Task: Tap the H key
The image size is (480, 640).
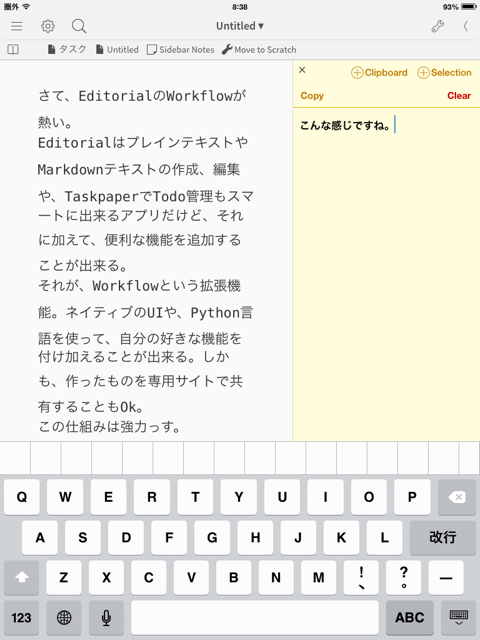Action: [x=256, y=537]
